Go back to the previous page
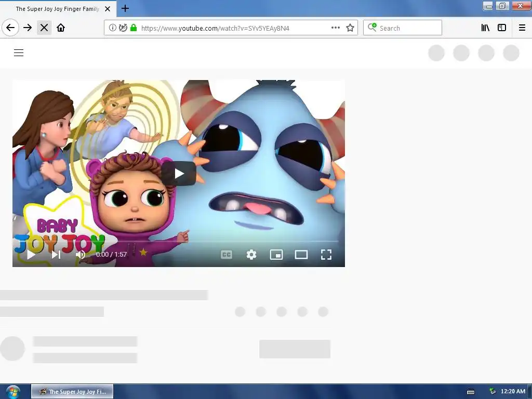This screenshot has height=399, width=532. click(x=10, y=28)
